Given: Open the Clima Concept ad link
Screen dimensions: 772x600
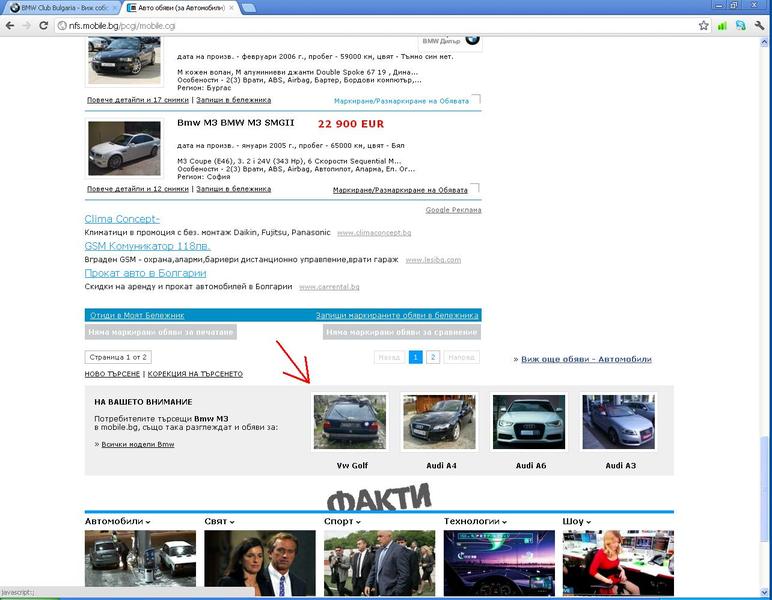Looking at the screenshot, I should pos(122,219).
